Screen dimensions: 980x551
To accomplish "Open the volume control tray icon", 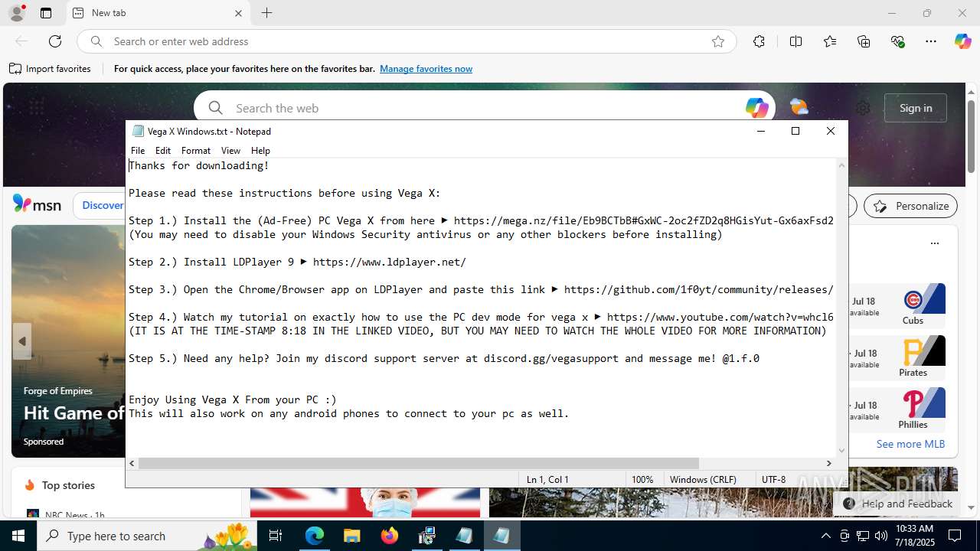I will pos(880,536).
